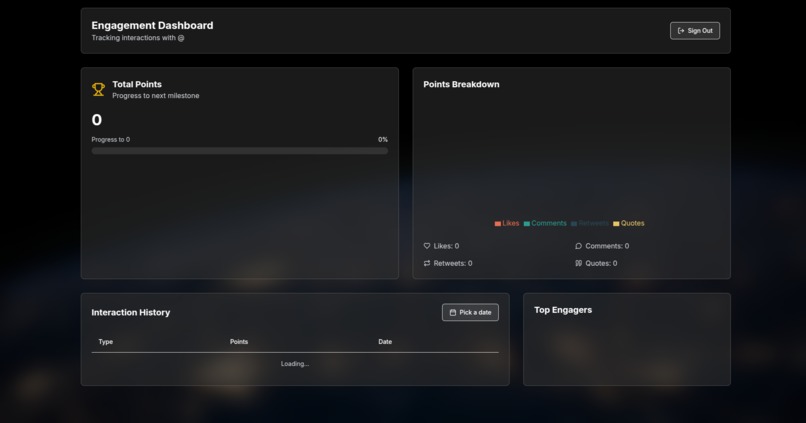The image size is (806, 423).
Task: Click the Top Engagers heading
Action: [x=563, y=310]
